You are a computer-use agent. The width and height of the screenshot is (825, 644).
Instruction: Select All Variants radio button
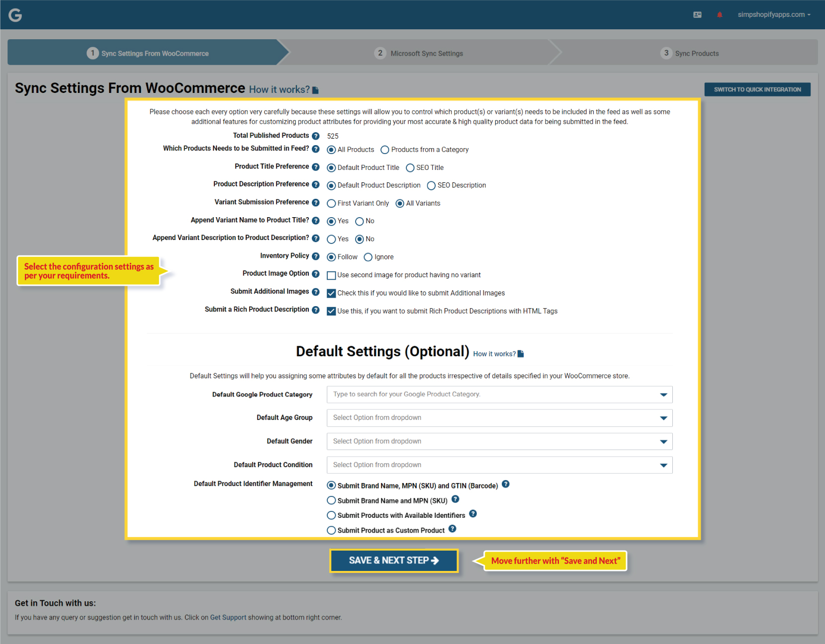[400, 203]
